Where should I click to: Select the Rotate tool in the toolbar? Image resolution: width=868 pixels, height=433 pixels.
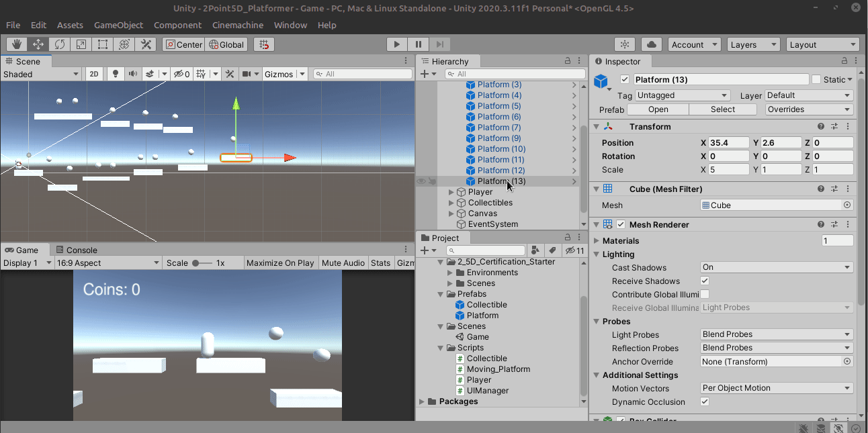tap(60, 44)
